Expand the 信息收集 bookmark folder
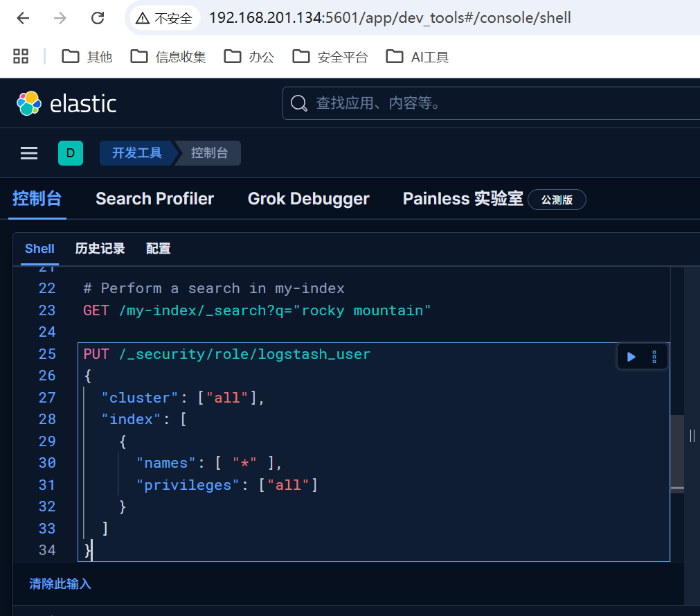Screen dimensions: 700x616 point(168,57)
